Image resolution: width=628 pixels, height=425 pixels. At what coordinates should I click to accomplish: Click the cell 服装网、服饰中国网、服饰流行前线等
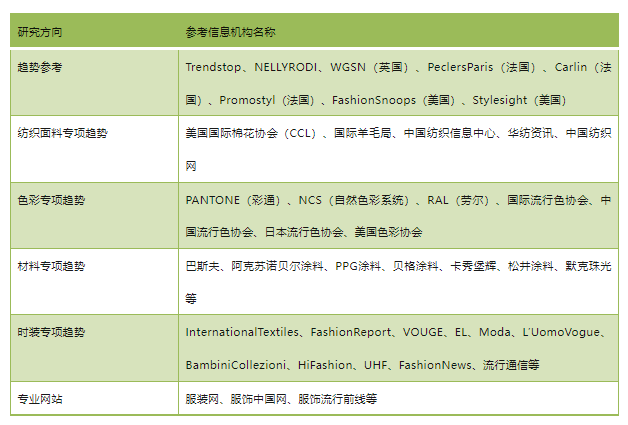tap(399, 399)
